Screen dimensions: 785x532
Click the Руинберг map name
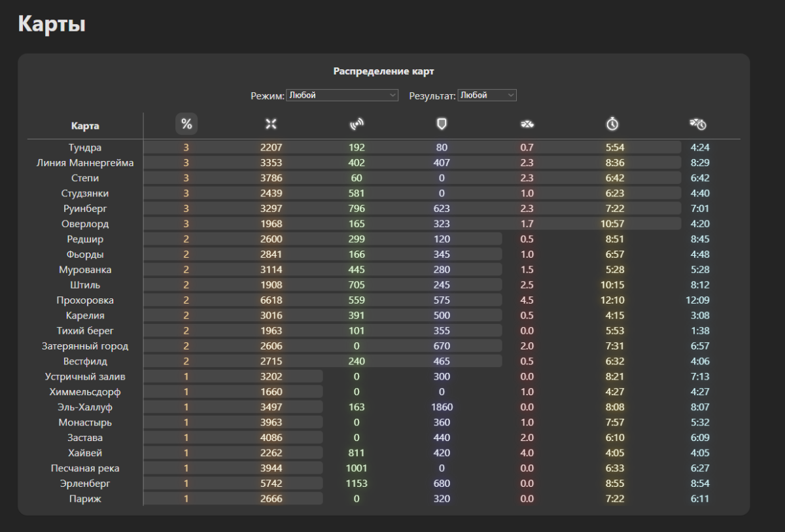pyautogui.click(x=85, y=209)
